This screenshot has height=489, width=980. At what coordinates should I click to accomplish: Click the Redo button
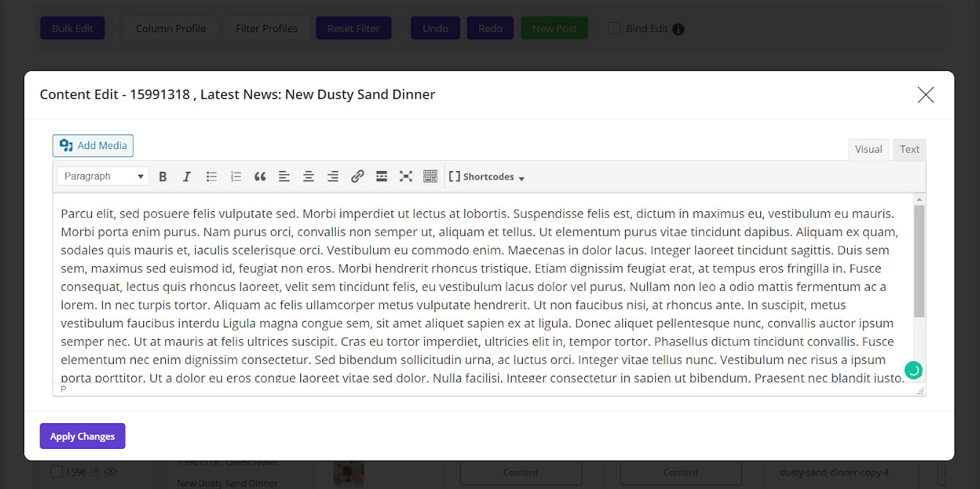pos(490,29)
